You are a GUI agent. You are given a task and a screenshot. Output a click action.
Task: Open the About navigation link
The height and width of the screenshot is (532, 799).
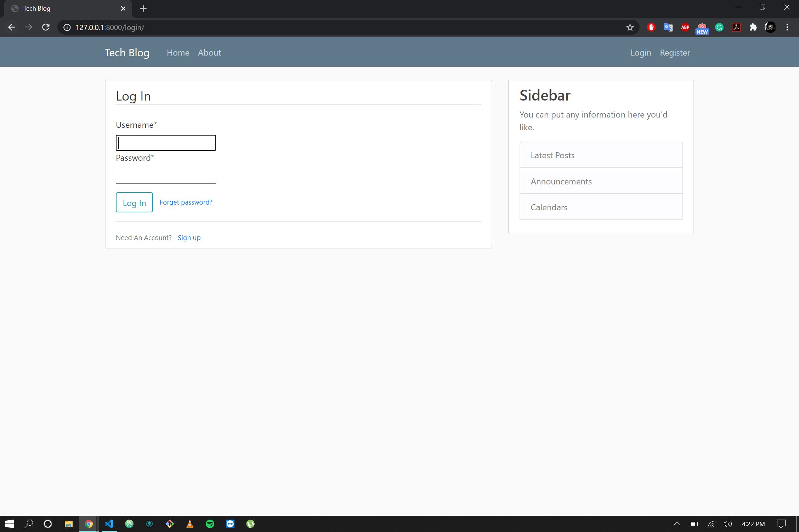209,53
